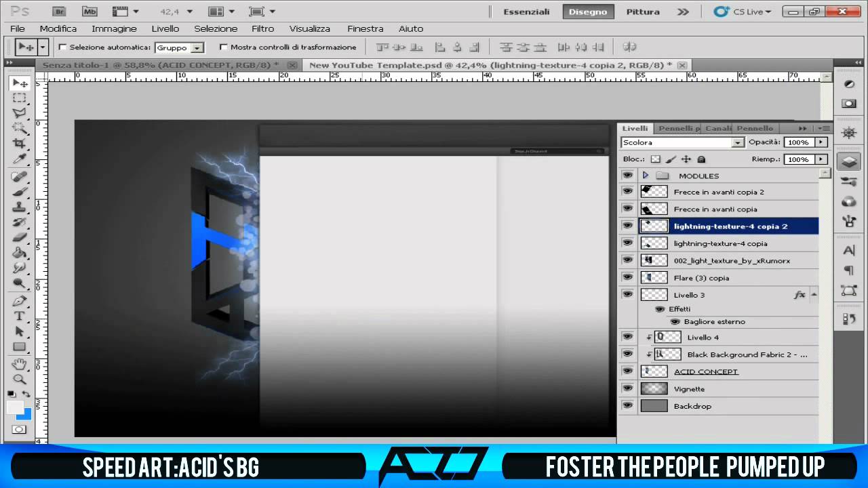Hide the Backdrop layer
The width and height of the screenshot is (868, 488).
[627, 405]
